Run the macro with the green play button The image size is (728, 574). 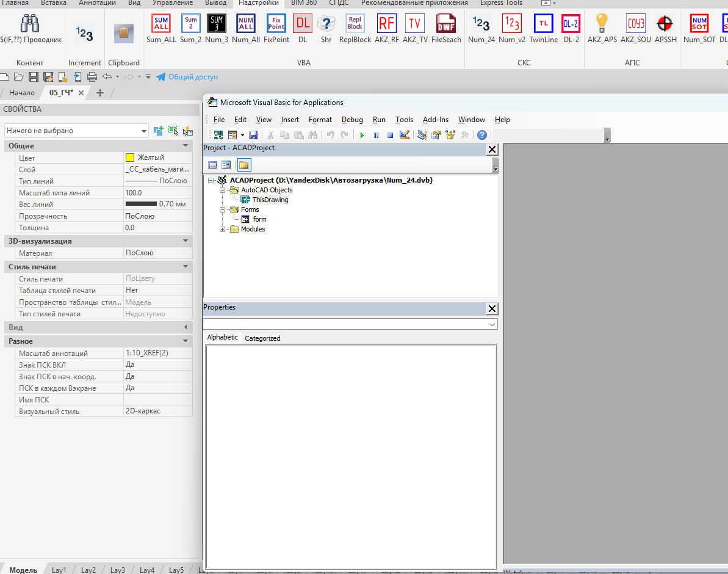(361, 134)
